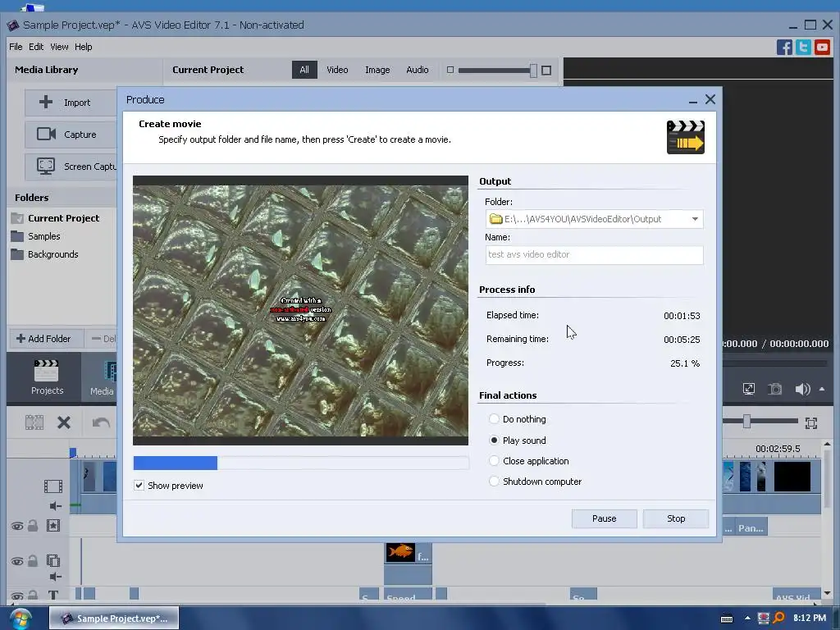Expand the output Folder dropdown
This screenshot has width=840, height=630.
click(695, 218)
